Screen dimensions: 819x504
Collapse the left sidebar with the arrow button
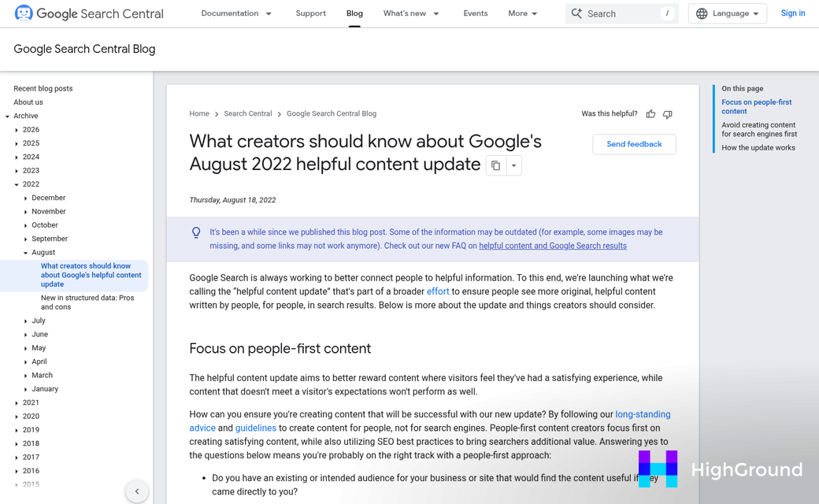[137, 491]
